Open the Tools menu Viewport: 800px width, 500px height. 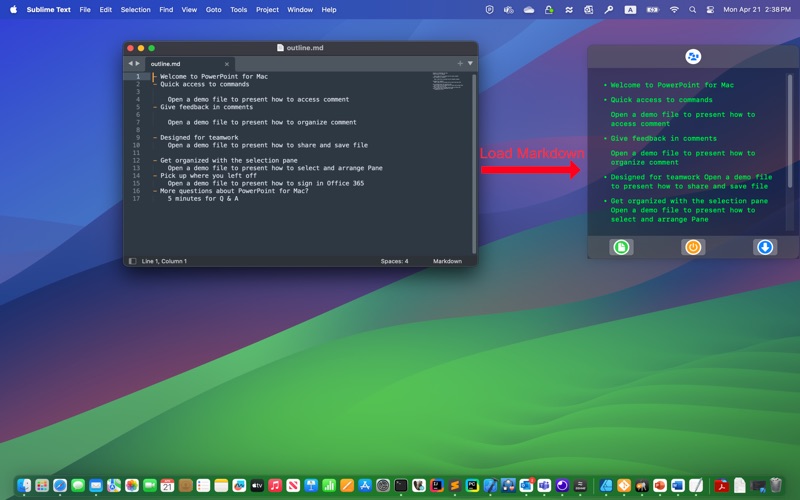pyautogui.click(x=238, y=10)
